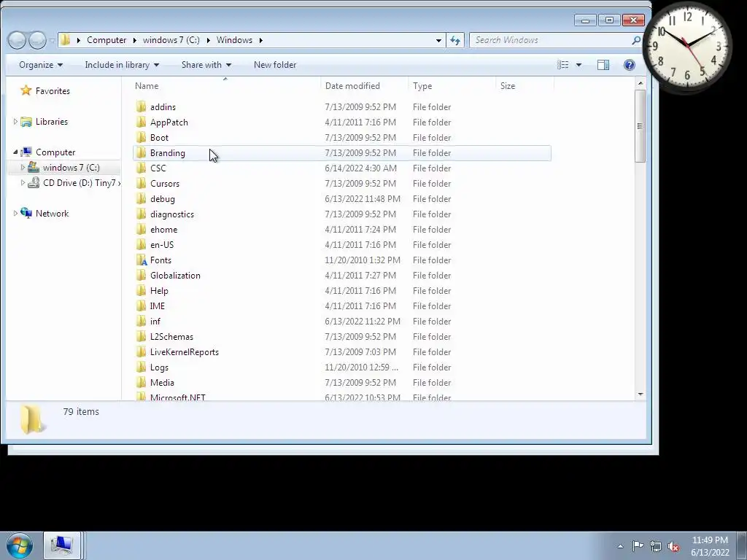Viewport: 747px width, 560px height.
Task: Click the Show desktop button
Action: [x=742, y=545]
